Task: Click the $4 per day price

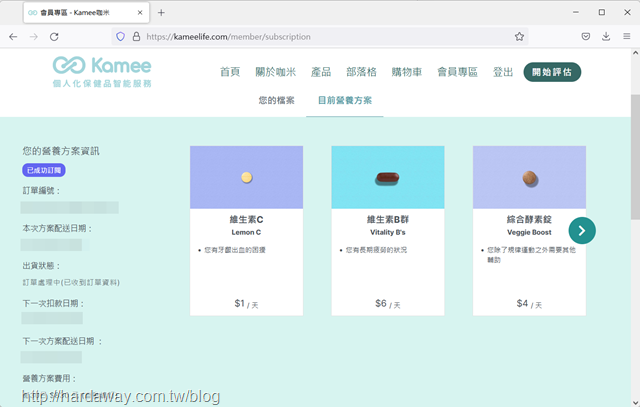Action: [529, 304]
